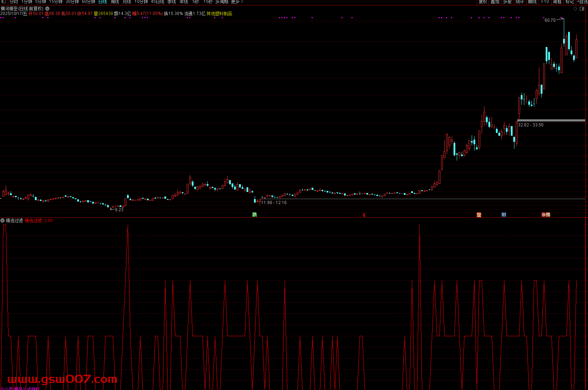Add stock via +自选 button
The height and width of the screenshot is (390, 588).
pos(582,2)
